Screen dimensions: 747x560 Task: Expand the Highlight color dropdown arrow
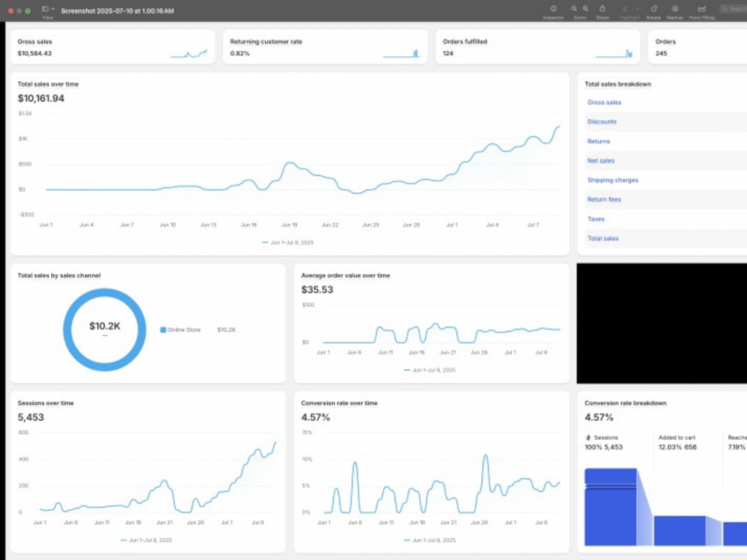point(638,9)
